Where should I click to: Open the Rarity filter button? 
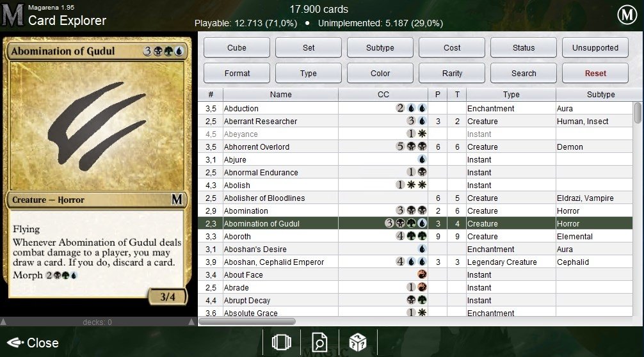[x=452, y=73]
